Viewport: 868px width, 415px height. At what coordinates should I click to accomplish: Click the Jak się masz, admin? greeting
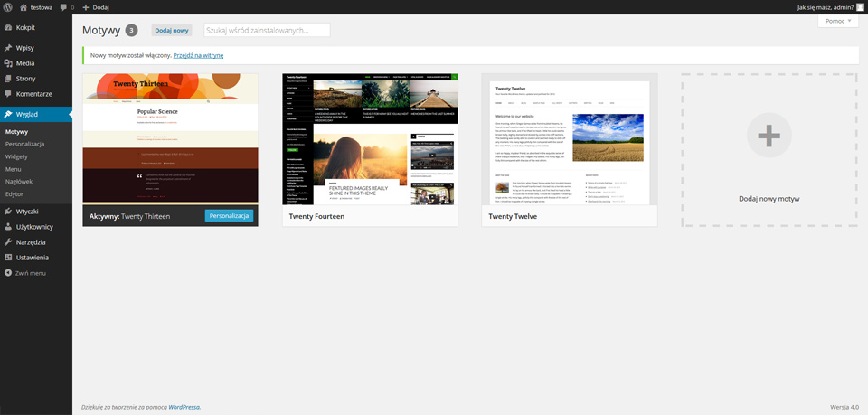click(826, 7)
